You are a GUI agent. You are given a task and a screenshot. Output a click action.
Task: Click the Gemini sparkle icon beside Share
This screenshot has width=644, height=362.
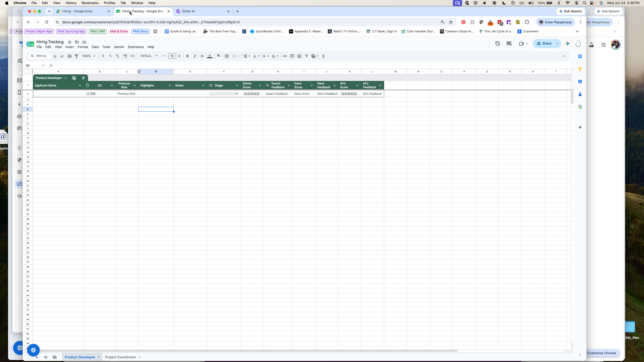[568, 43]
